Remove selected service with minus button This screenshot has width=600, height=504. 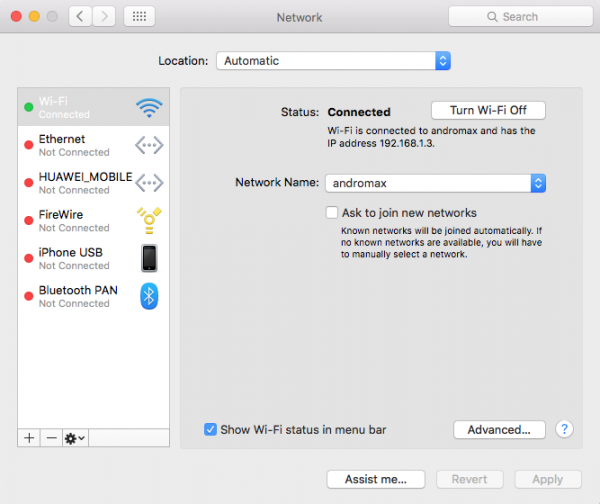tap(51, 438)
